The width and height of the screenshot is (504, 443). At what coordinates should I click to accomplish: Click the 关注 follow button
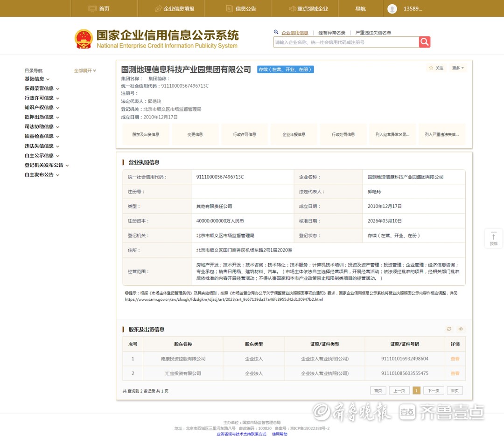pyautogui.click(x=436, y=68)
